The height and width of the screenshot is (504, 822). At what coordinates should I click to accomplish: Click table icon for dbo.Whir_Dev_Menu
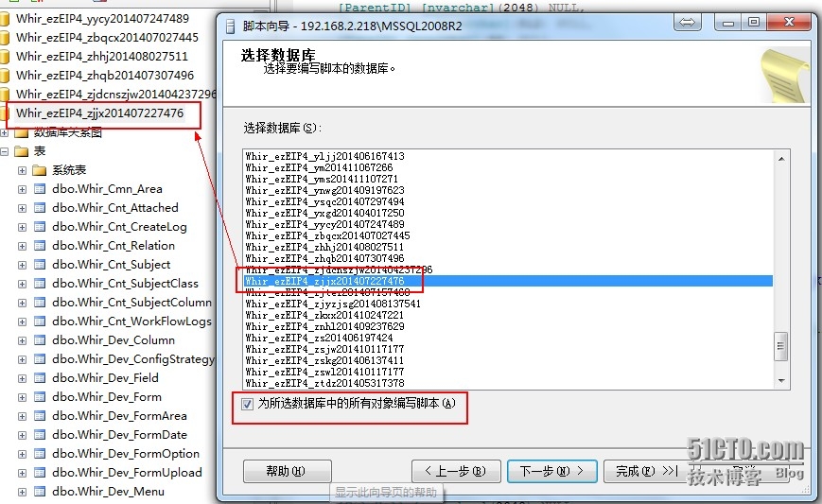coord(40,492)
